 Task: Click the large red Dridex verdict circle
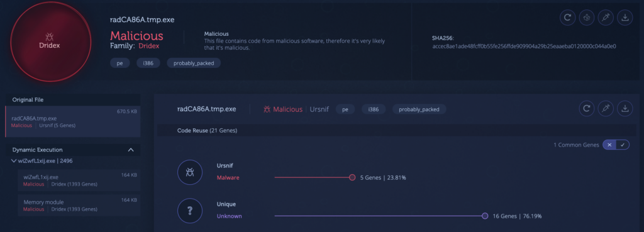point(50,41)
